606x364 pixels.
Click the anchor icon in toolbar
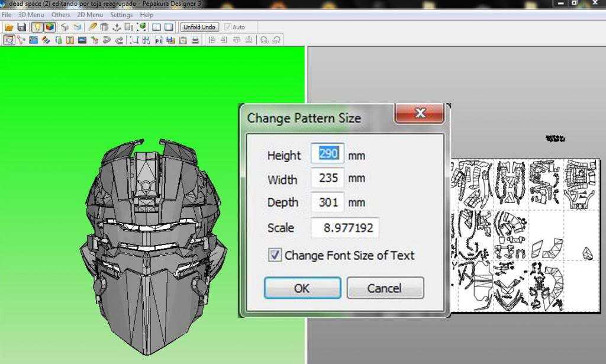(117, 27)
